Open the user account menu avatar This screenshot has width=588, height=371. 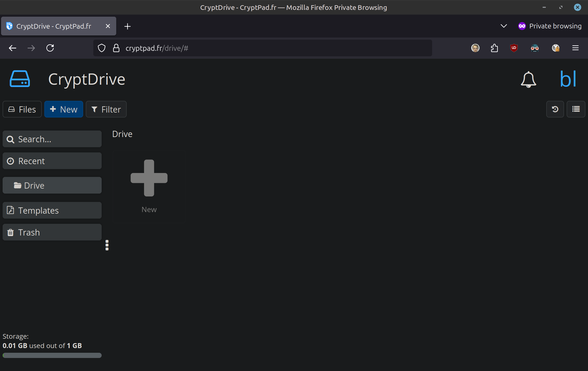568,79
